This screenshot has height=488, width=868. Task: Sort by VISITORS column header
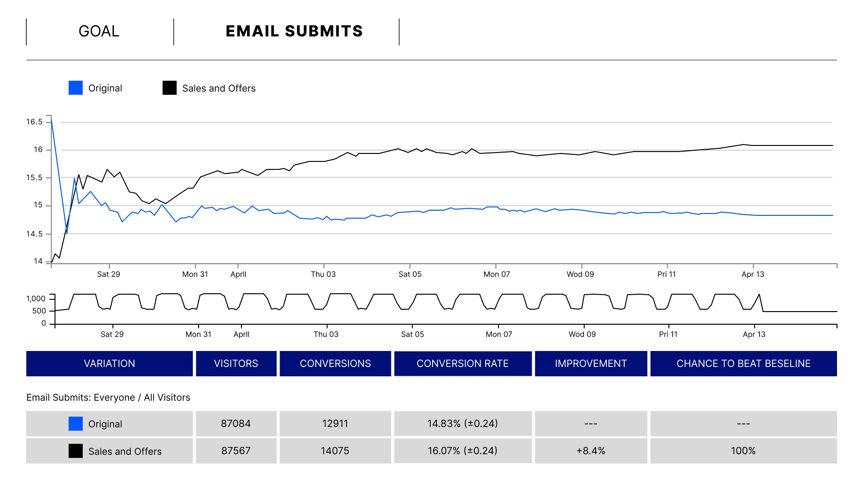coord(236,364)
